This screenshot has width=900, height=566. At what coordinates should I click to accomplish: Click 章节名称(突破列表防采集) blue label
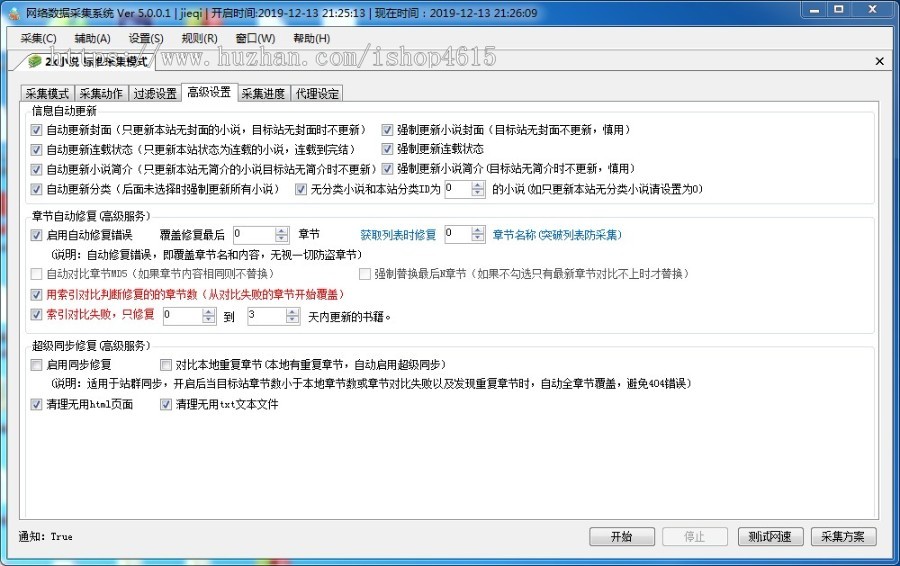(x=557, y=235)
